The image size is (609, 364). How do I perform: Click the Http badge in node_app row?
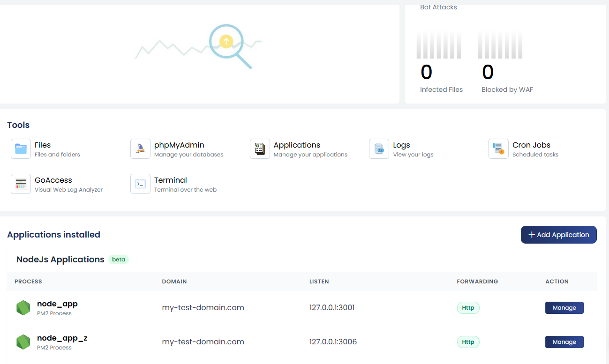[x=468, y=308]
